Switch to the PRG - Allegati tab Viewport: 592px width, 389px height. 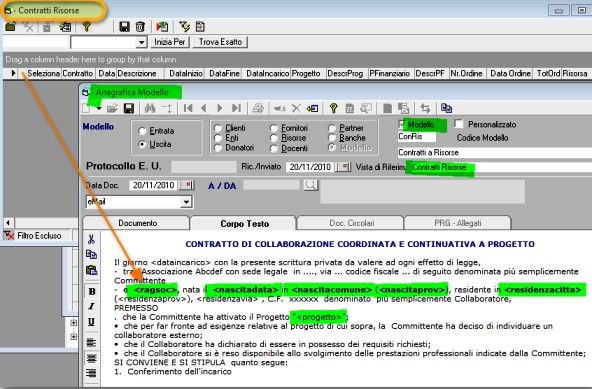tap(458, 223)
